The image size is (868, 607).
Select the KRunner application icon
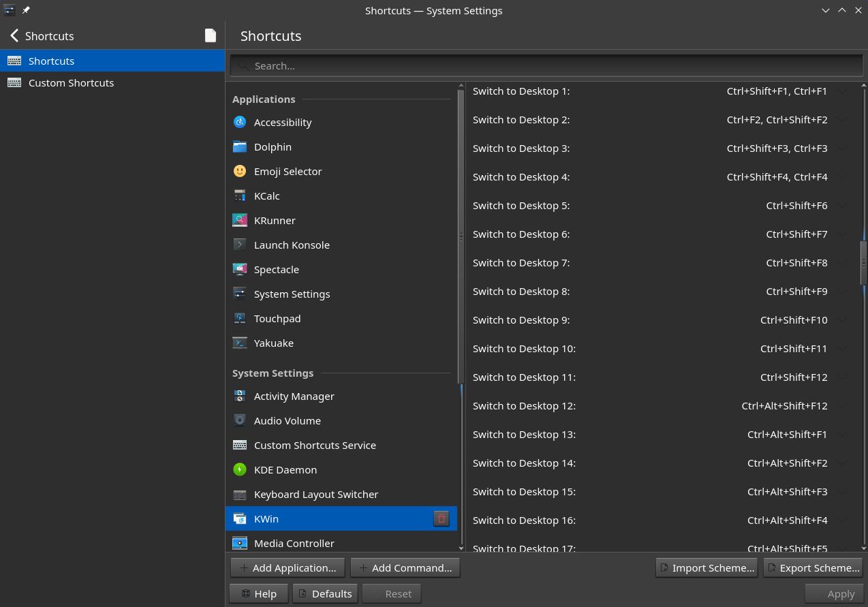[x=240, y=220]
